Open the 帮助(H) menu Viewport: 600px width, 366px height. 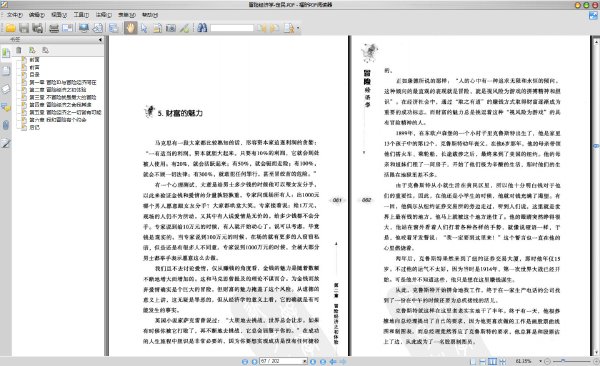150,15
